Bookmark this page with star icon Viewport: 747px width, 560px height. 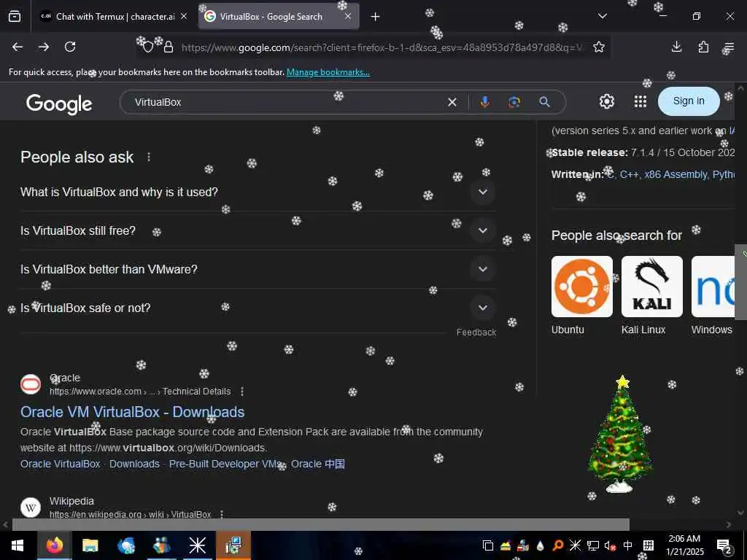(599, 47)
